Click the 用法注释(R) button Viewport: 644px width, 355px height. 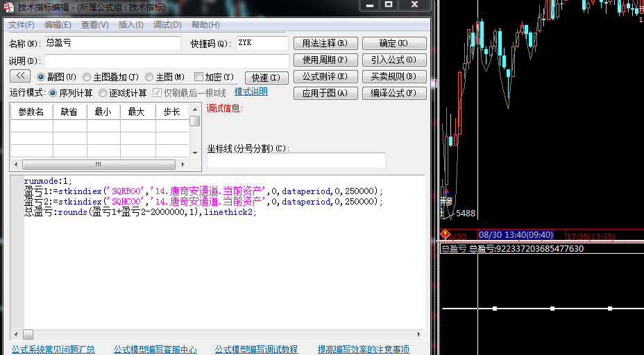pos(325,43)
